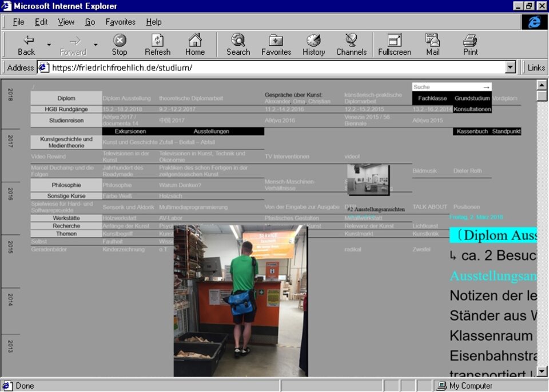
Task: Open the Ausstellungen tab
Action: click(211, 131)
